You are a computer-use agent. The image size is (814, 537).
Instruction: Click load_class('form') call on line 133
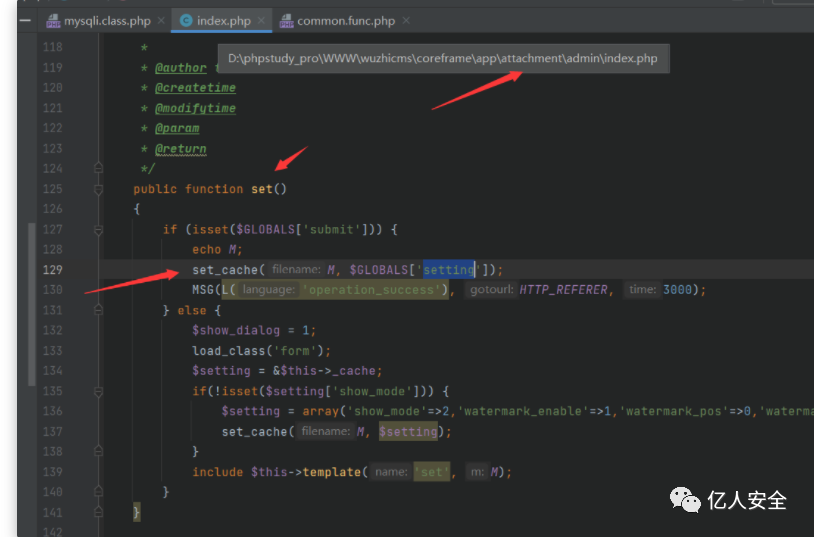(x=261, y=351)
